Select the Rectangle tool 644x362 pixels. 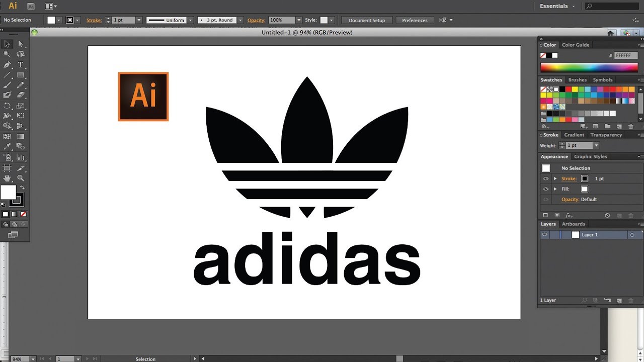click(21, 75)
